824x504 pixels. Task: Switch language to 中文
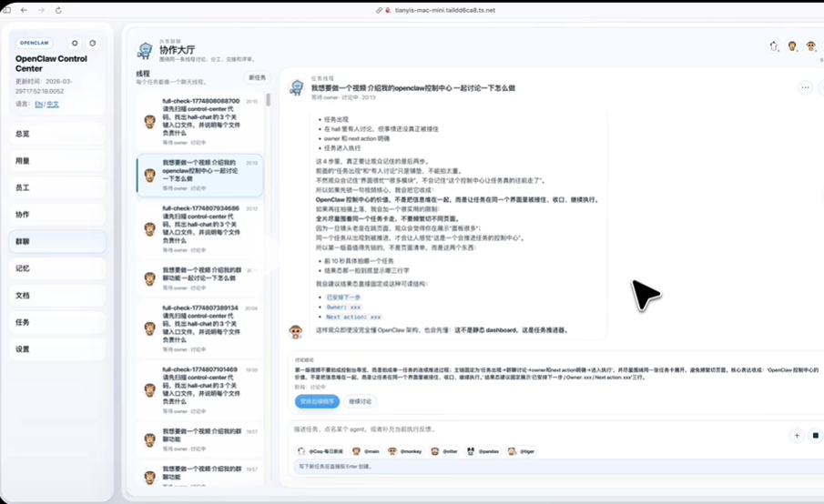(x=53, y=104)
